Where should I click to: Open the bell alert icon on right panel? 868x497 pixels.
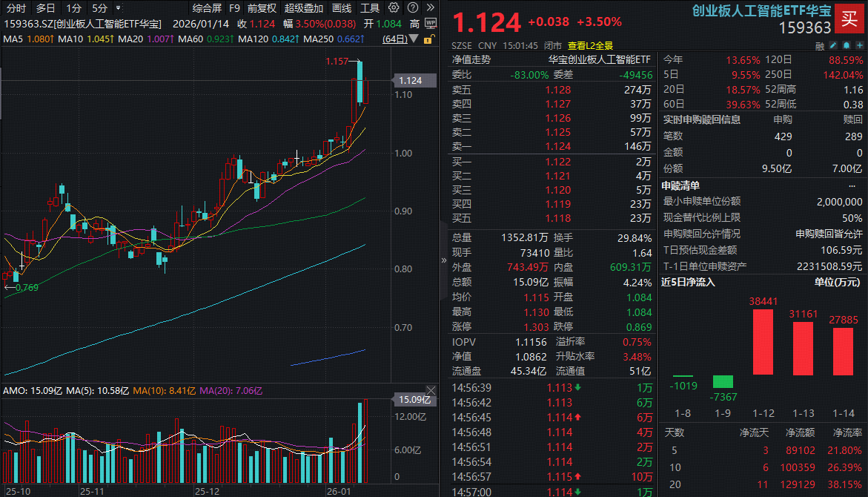click(x=847, y=45)
